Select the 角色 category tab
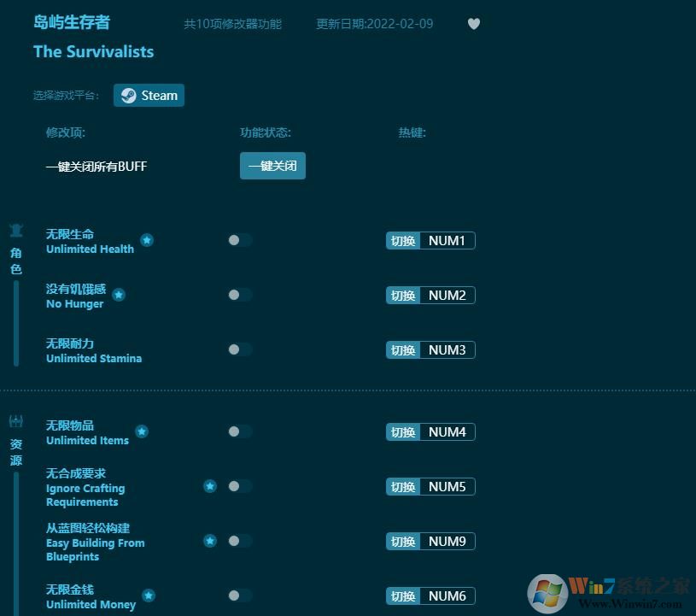 [x=16, y=261]
